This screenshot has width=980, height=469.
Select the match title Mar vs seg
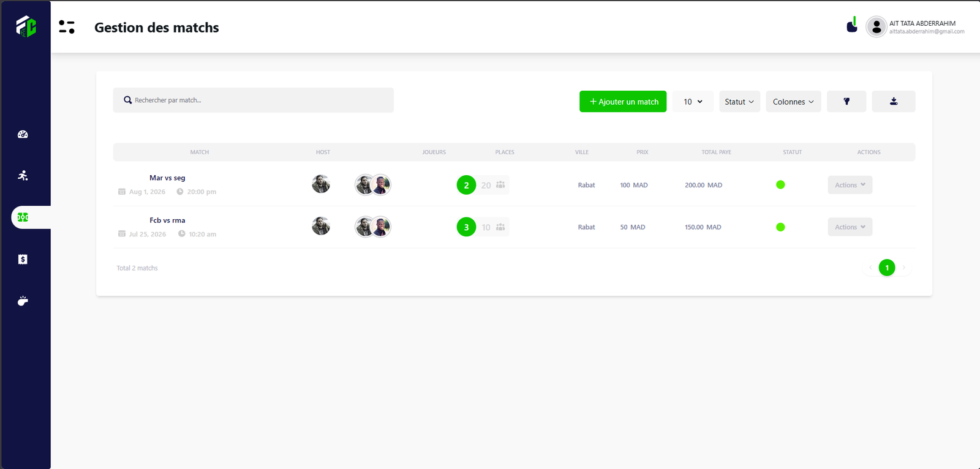pyautogui.click(x=167, y=178)
